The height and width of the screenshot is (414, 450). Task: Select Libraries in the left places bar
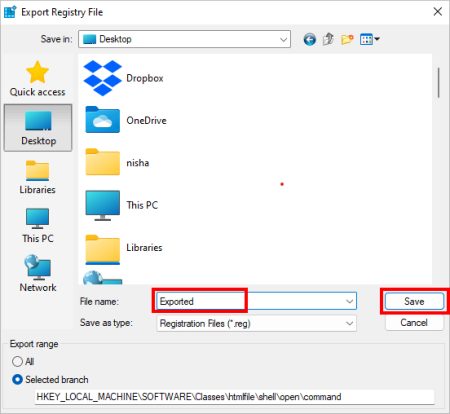click(x=37, y=177)
